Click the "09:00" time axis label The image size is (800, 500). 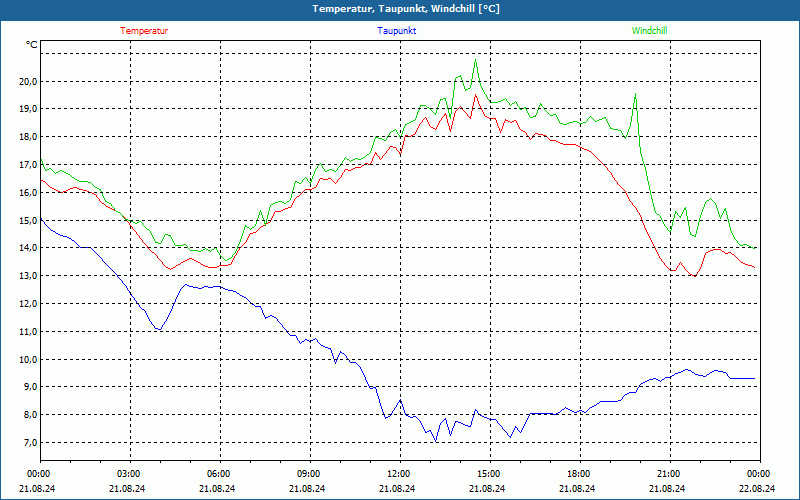pos(310,474)
